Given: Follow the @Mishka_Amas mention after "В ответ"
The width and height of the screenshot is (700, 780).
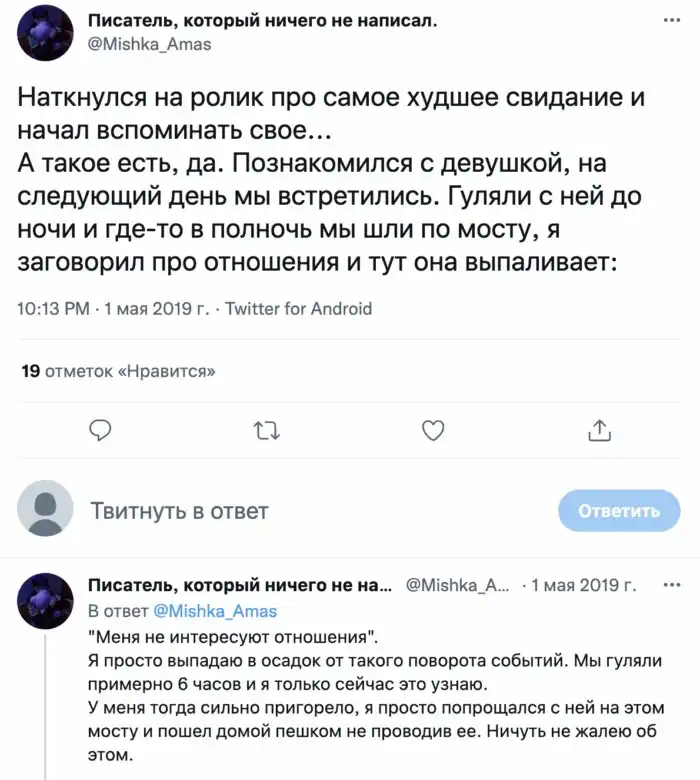Looking at the screenshot, I should pyautogui.click(x=213, y=611).
